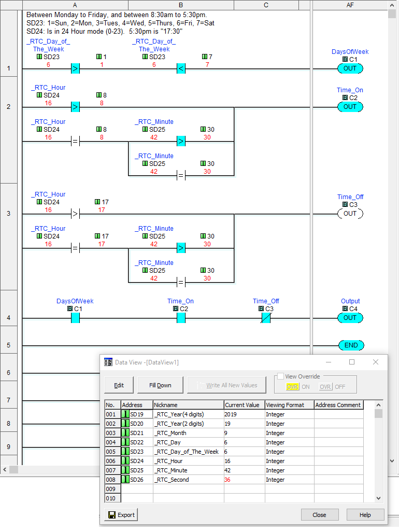This screenshot has width=399, height=532.
Task: Select column B header in ladder editor
Action: coord(181,5)
